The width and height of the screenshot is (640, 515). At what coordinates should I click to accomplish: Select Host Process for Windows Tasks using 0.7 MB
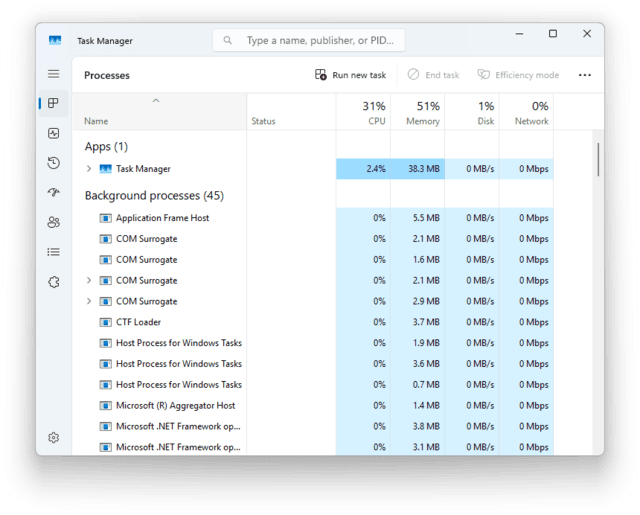313,384
